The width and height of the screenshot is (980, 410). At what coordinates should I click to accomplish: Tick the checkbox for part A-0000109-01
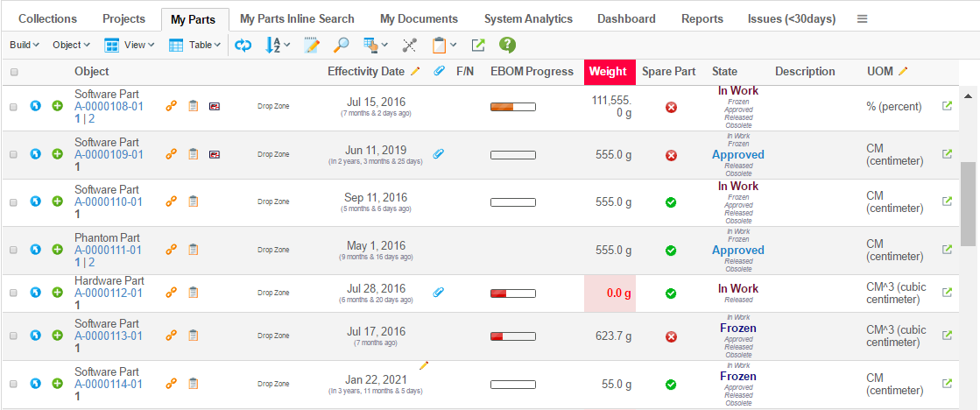(13, 154)
